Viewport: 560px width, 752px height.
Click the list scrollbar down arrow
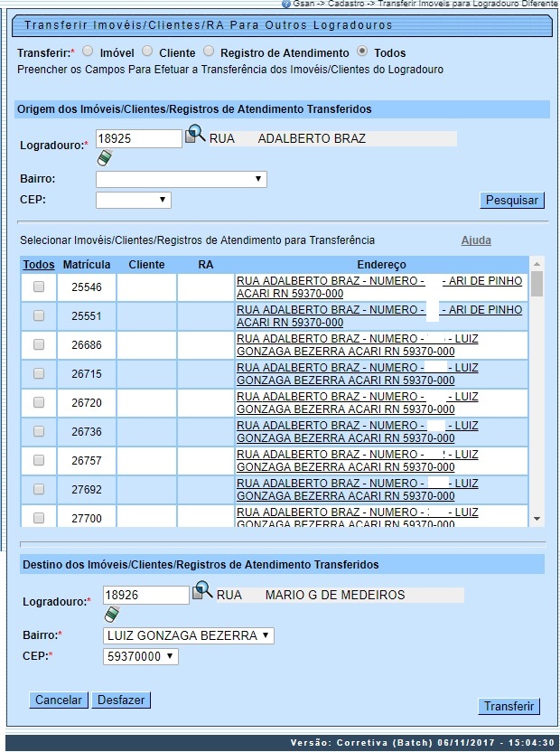coord(537,519)
